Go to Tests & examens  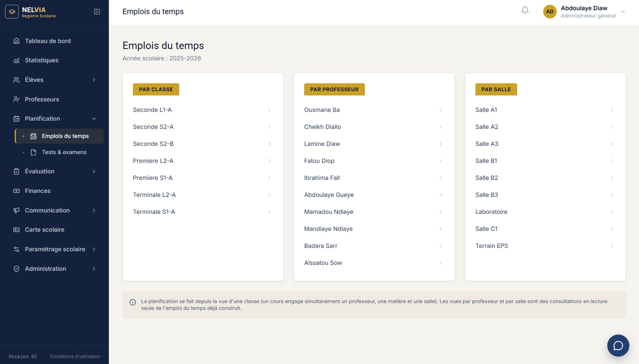(59, 152)
